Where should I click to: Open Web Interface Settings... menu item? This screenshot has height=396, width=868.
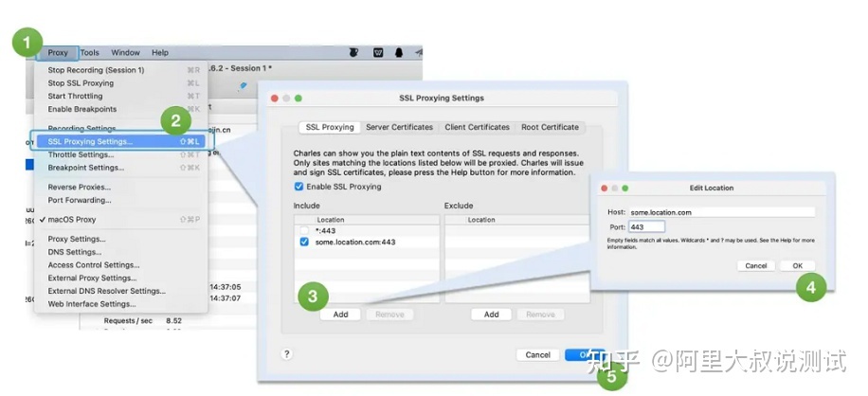click(x=120, y=304)
